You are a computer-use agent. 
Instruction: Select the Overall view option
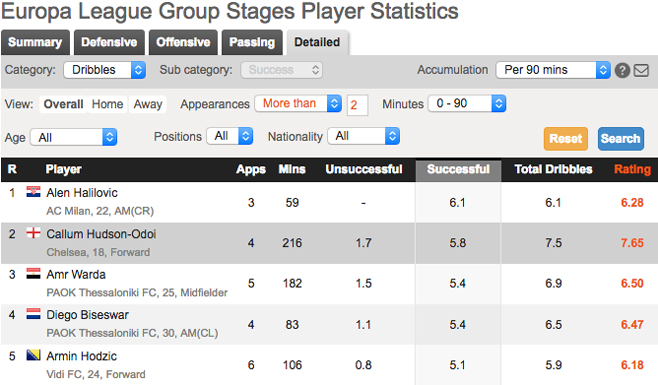63,104
